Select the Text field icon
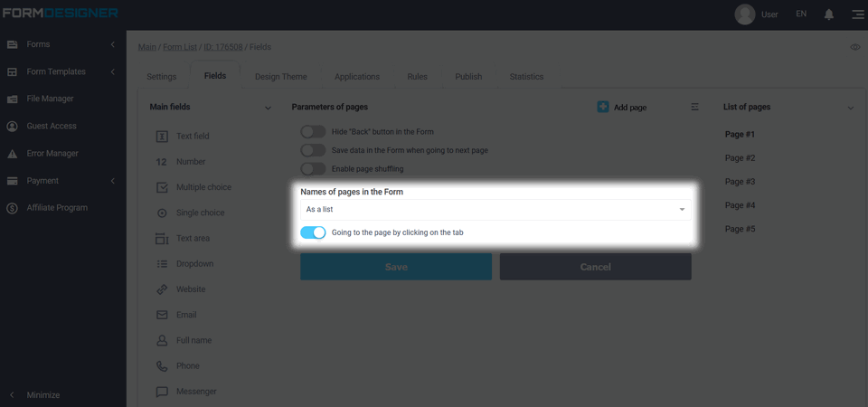The image size is (868, 407). (x=162, y=137)
